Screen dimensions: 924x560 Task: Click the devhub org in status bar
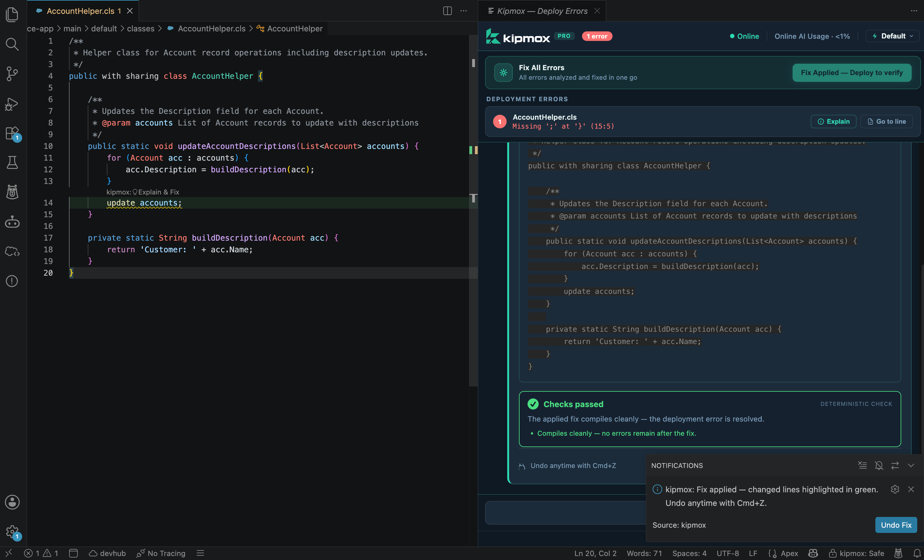click(107, 553)
